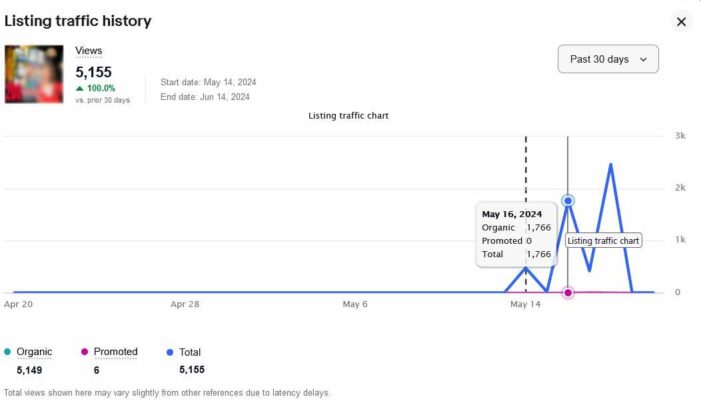Screen dimensions: 701x405
Task: Click the May 16, 2024 tooltip header
Action: [x=511, y=214]
